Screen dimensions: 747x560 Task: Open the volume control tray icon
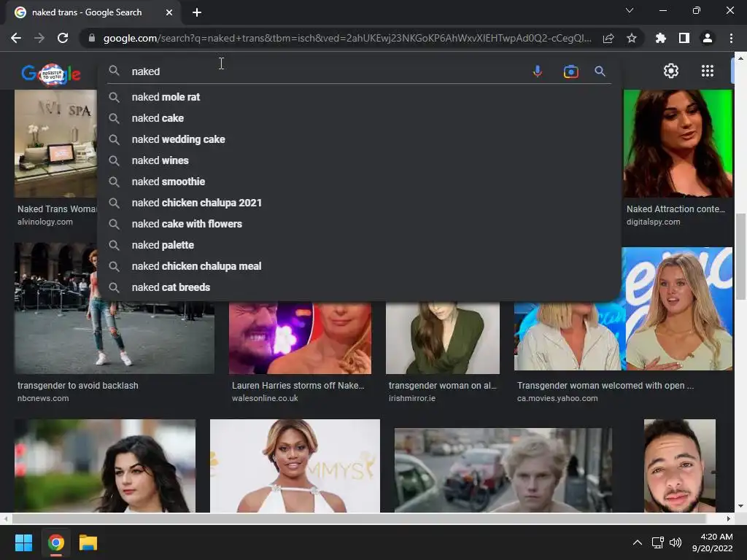[x=676, y=542]
